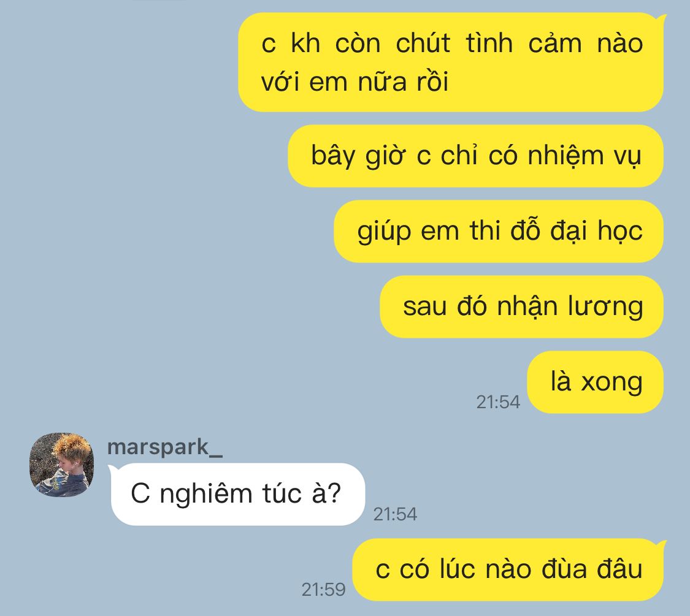Viewport: 690px width, 616px height.
Task: Click the word 'nghiêm' in the white bubble
Action: 206,495
